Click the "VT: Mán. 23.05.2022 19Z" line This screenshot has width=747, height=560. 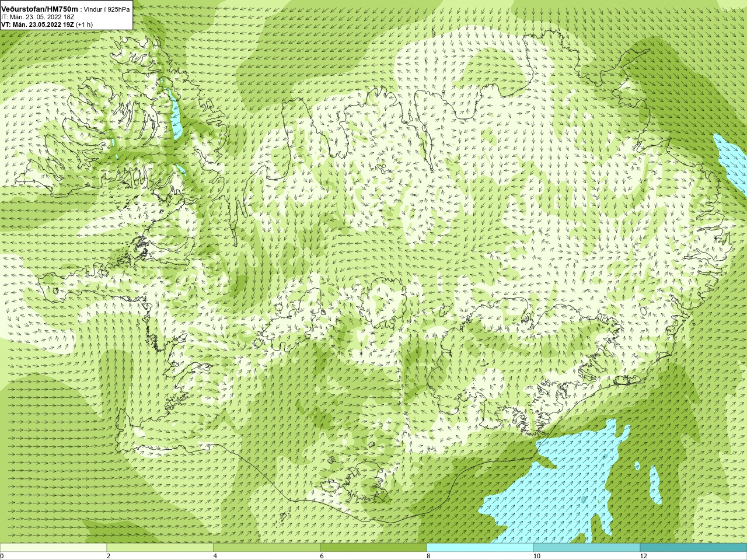coord(37,24)
